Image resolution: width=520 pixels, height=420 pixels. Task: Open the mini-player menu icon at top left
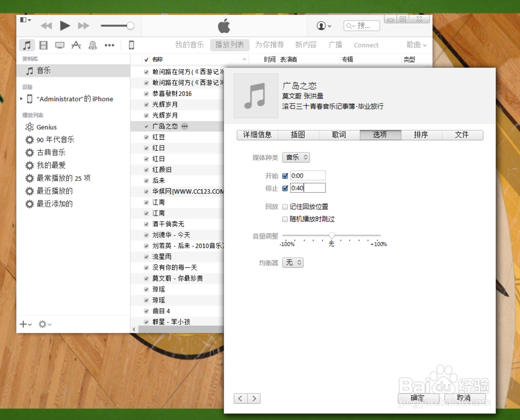click(x=25, y=20)
